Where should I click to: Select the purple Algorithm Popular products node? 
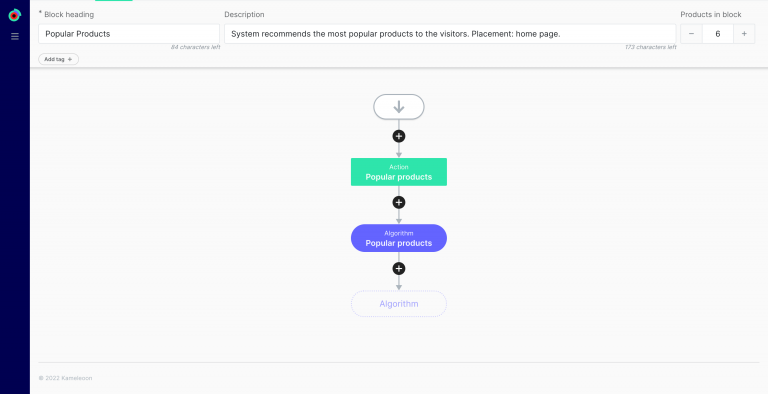point(399,238)
